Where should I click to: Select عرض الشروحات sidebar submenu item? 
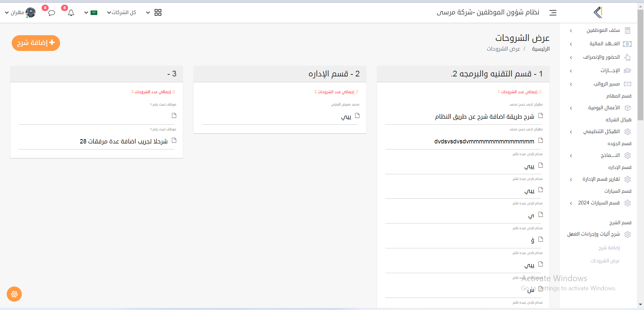tap(605, 261)
